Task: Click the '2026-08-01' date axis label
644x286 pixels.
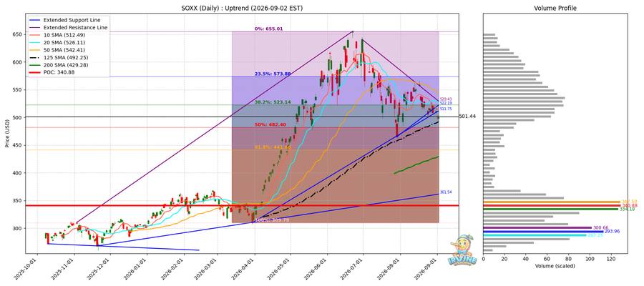Action: [390, 267]
